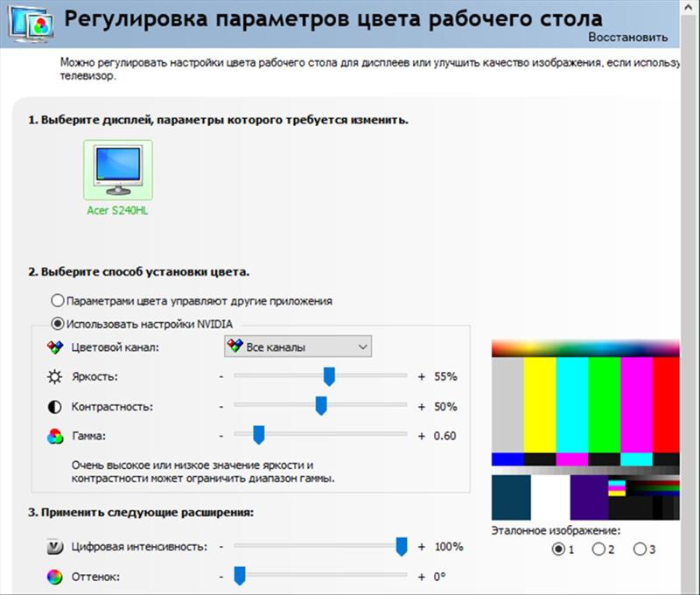Click the Оттенок color wheel icon
Viewport: 700px width, 595px height.
pyautogui.click(x=55, y=577)
